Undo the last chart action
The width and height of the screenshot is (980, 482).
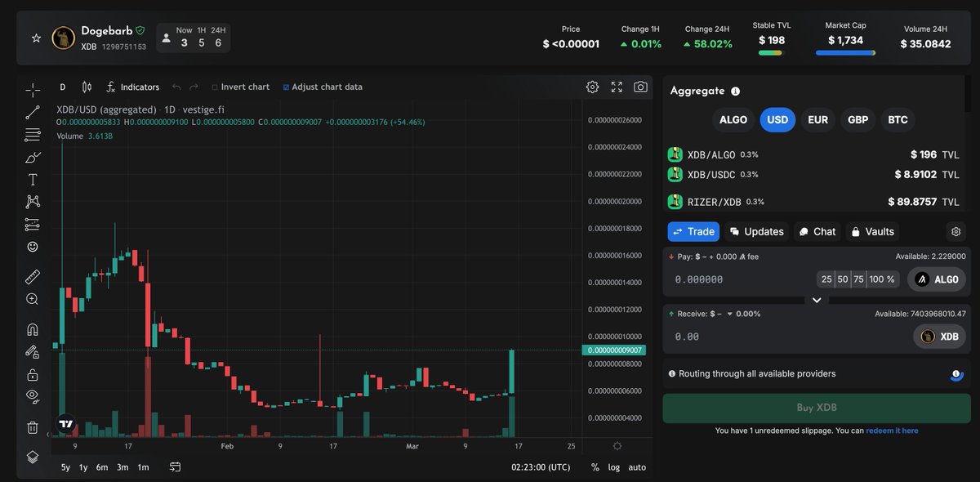(x=176, y=87)
